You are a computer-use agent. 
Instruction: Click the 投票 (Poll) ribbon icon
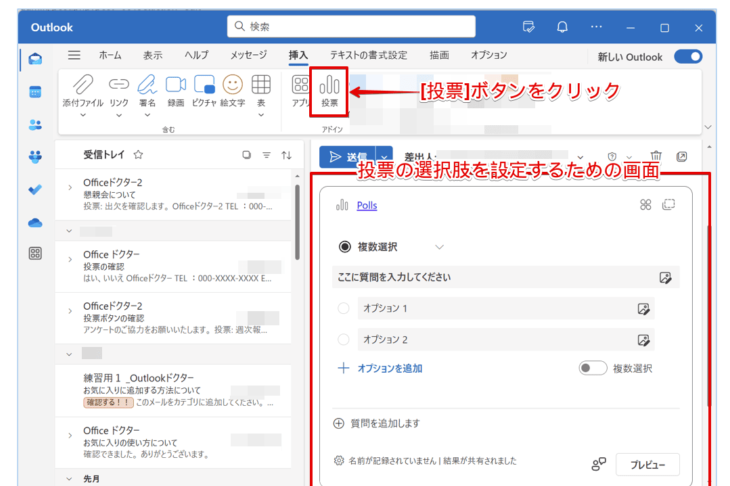coord(329,90)
